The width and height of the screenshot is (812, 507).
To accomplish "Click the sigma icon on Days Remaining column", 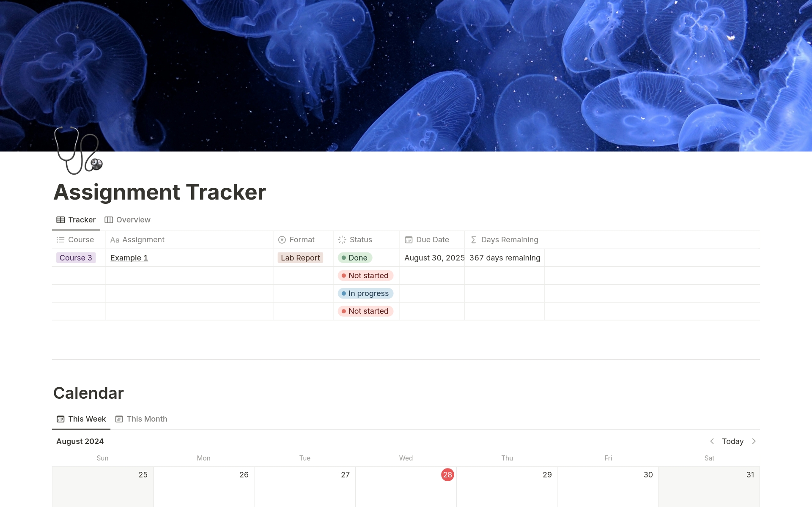I will pos(475,239).
